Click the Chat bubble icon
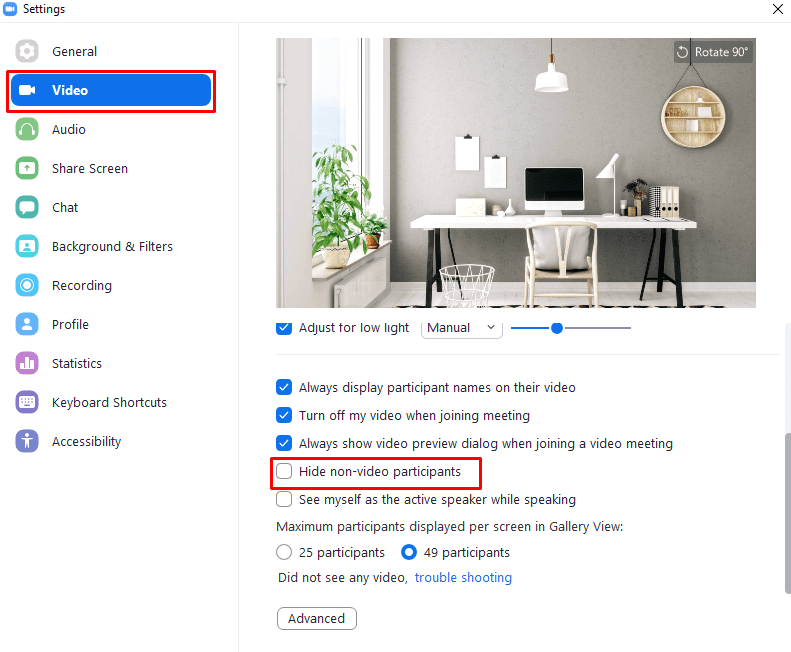 27,207
